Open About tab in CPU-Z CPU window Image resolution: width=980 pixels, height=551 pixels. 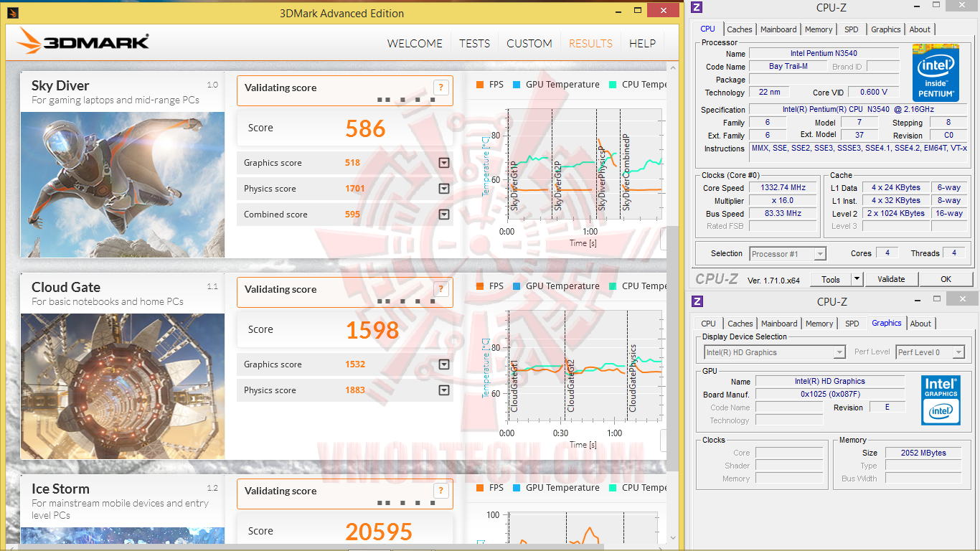click(920, 29)
